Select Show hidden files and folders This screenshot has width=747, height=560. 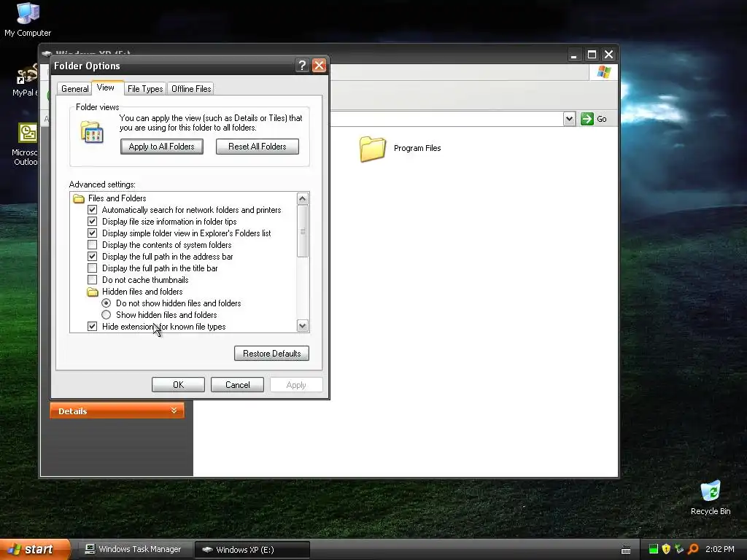107,315
